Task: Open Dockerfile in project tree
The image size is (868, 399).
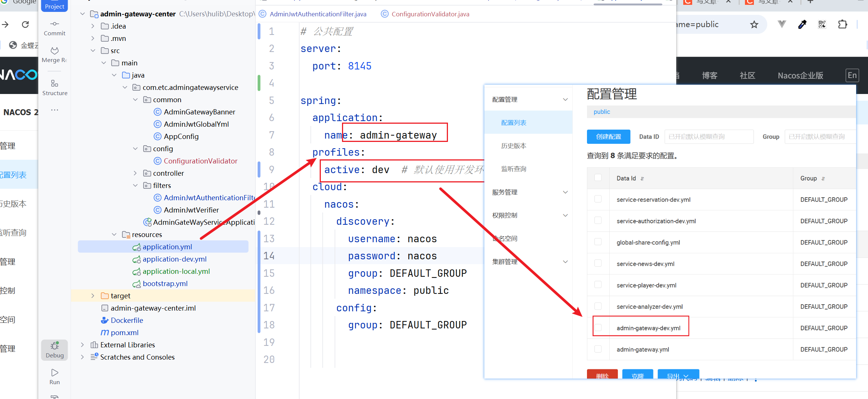Action: (127, 320)
